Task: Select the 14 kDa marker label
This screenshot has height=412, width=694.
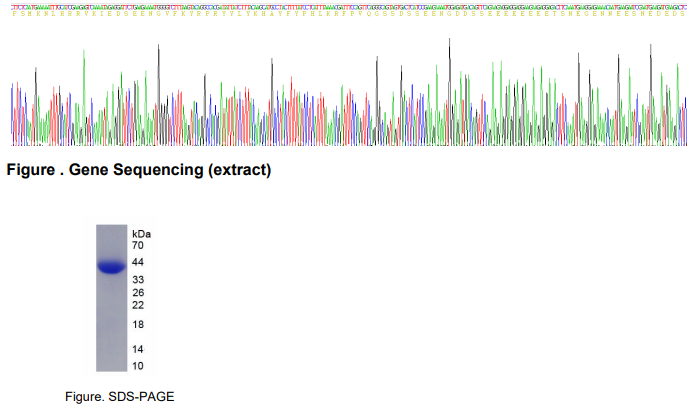Action: click(138, 350)
